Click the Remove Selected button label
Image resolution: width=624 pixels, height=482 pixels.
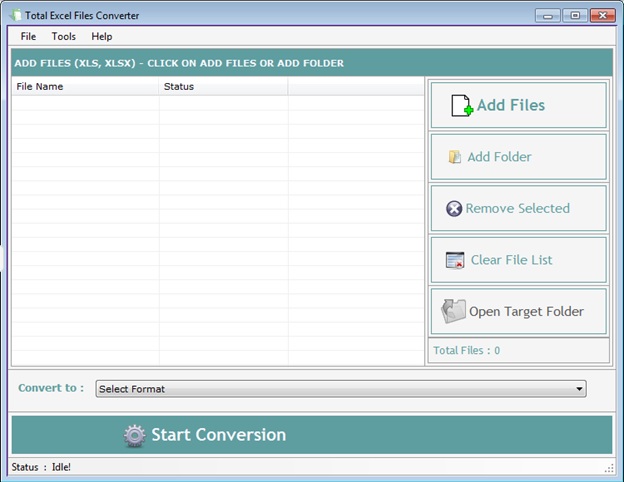point(517,209)
